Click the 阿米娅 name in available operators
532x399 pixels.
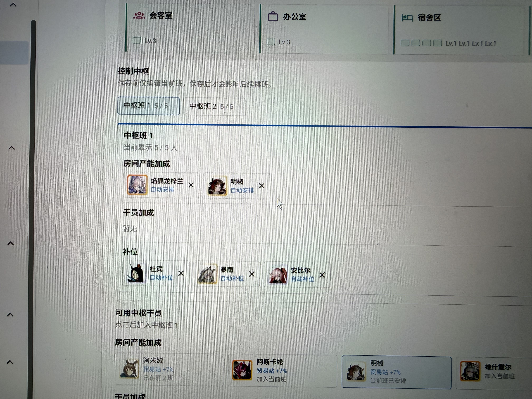point(153,360)
